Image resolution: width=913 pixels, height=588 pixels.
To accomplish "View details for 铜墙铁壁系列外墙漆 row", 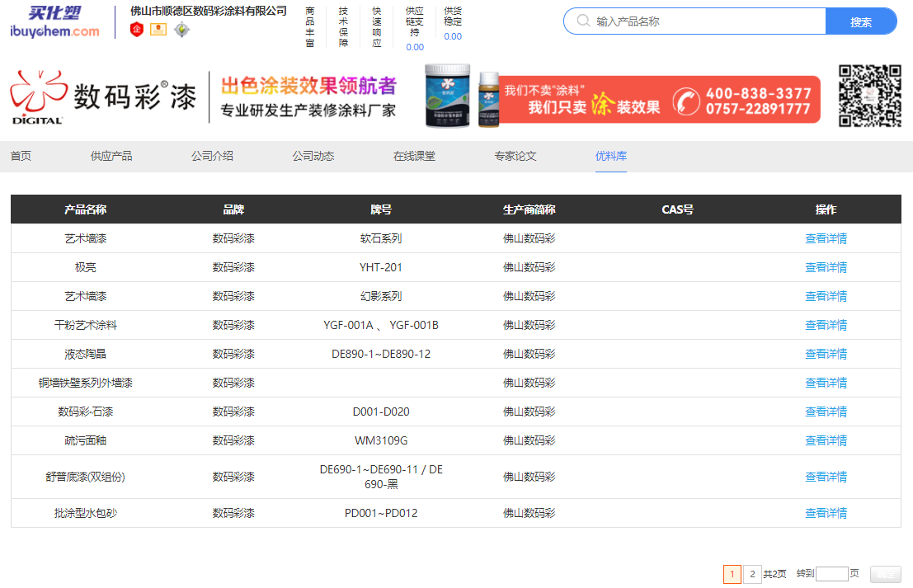I will pos(826,383).
